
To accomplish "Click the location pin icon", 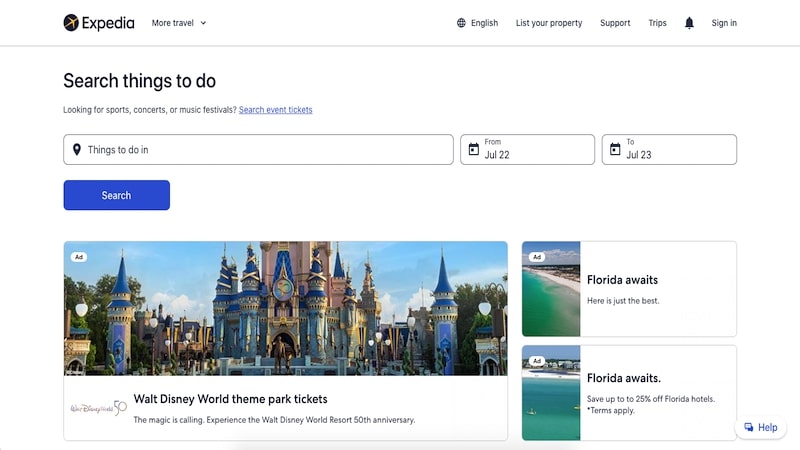I will [x=77, y=149].
